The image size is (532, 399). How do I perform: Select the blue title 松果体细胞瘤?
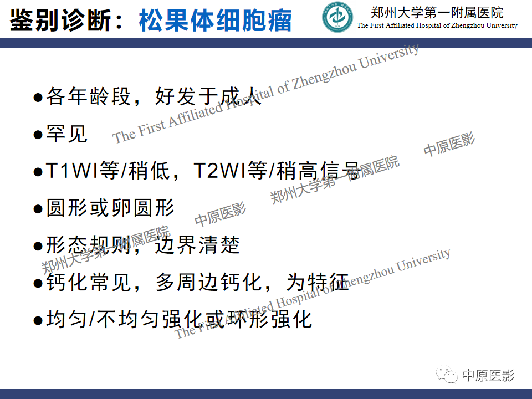pos(216,20)
